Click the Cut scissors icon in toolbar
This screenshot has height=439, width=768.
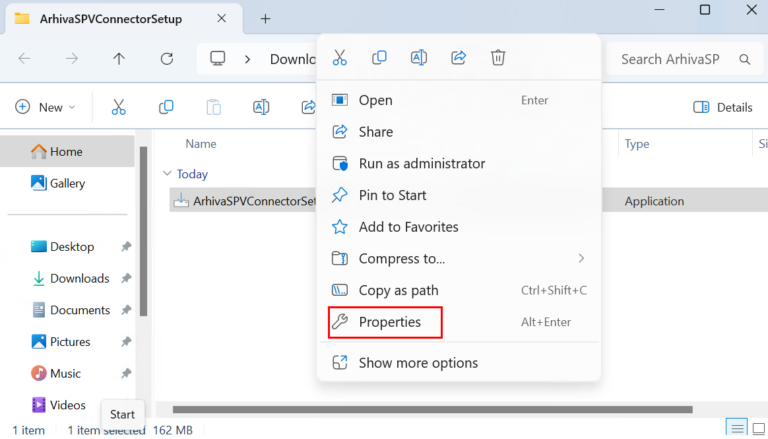click(118, 107)
